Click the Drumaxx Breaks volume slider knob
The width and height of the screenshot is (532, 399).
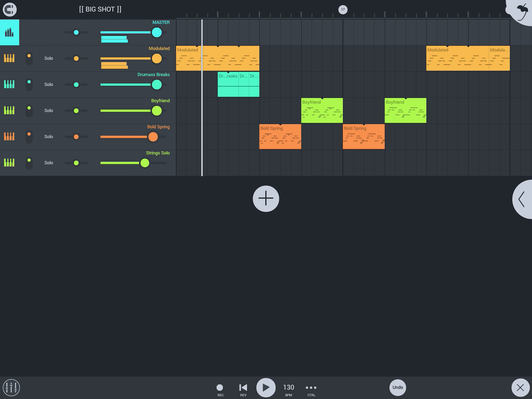pyautogui.click(x=157, y=85)
